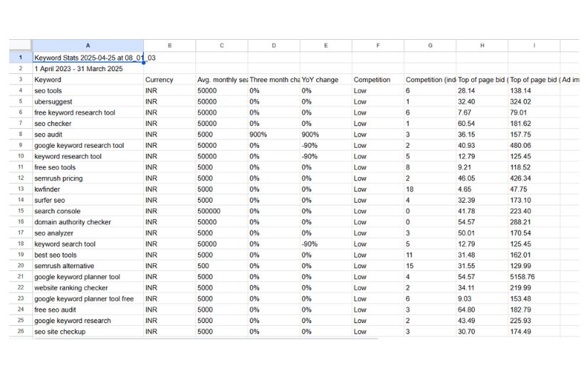Click the '174.49' bid value cell

(535, 332)
